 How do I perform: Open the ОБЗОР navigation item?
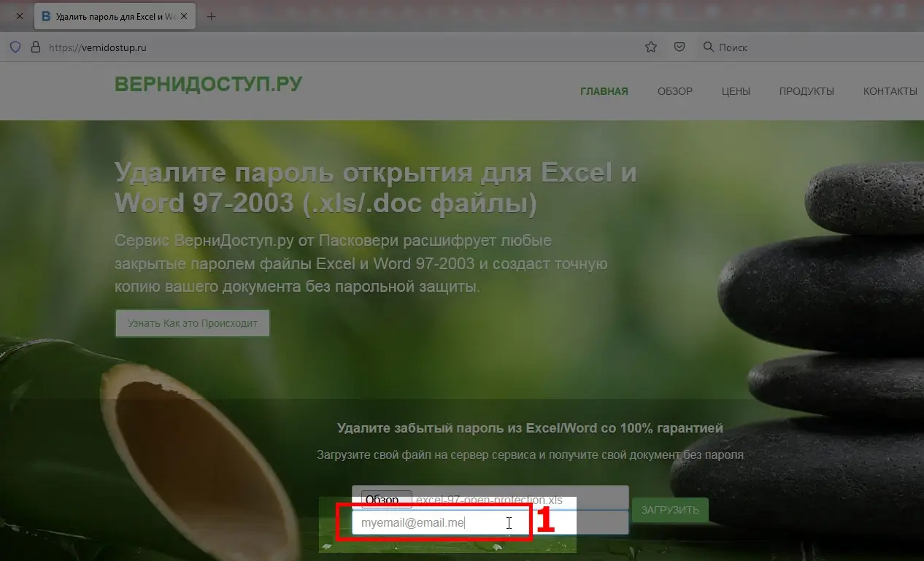(675, 91)
